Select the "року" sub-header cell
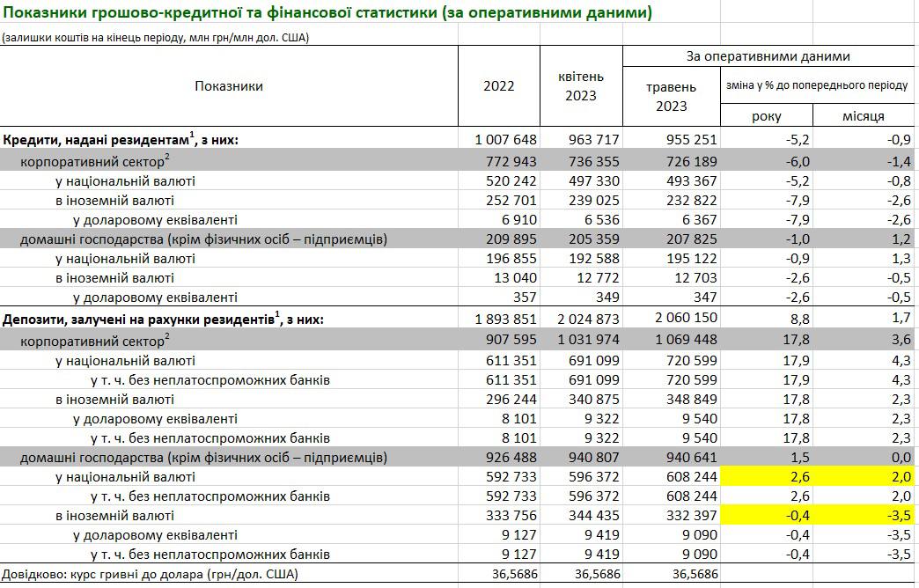The width and height of the screenshot is (919, 588). click(x=766, y=116)
